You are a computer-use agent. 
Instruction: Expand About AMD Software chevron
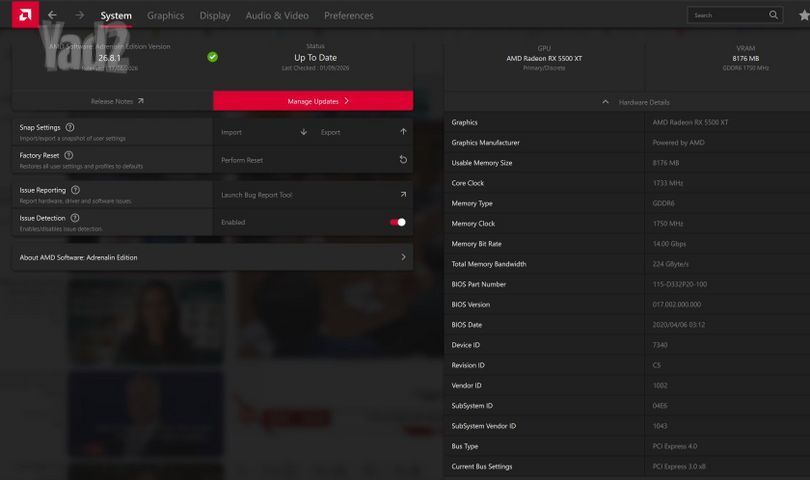pyautogui.click(x=403, y=257)
